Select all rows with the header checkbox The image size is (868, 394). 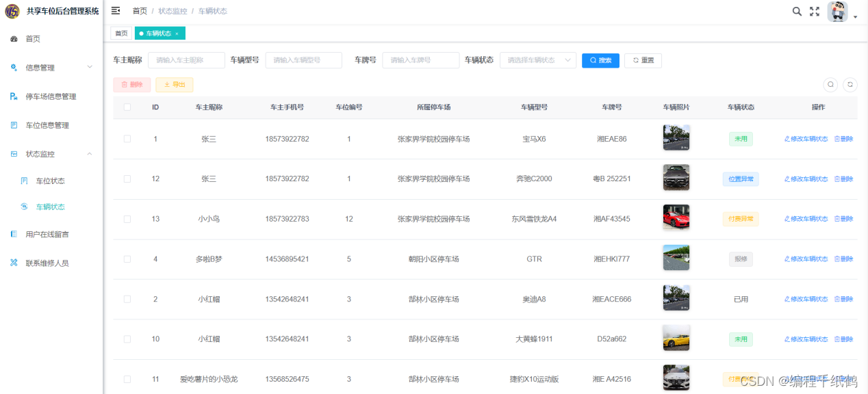(x=127, y=107)
